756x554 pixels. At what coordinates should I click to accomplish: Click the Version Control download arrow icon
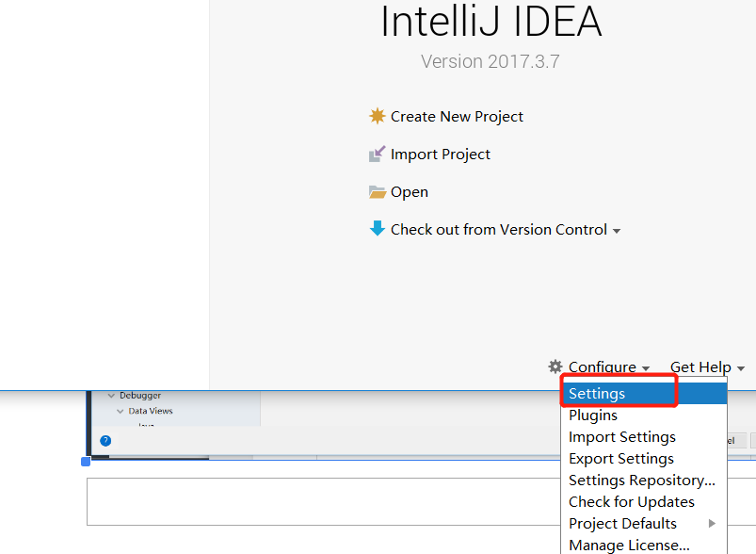[377, 228]
